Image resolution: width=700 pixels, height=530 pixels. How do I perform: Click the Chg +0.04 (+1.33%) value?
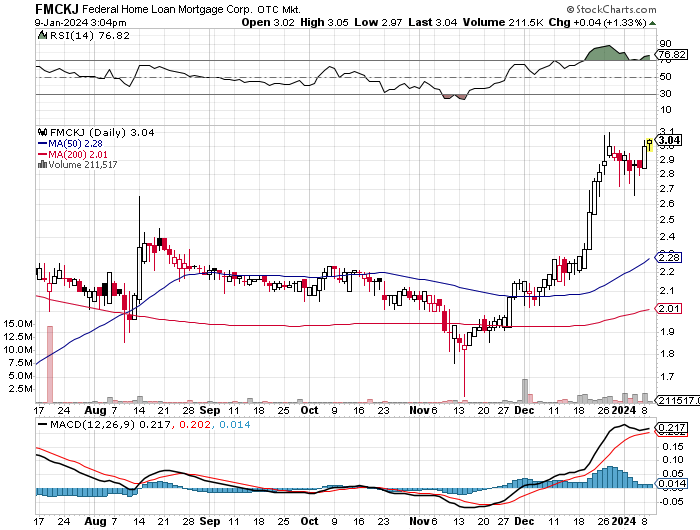click(x=597, y=22)
